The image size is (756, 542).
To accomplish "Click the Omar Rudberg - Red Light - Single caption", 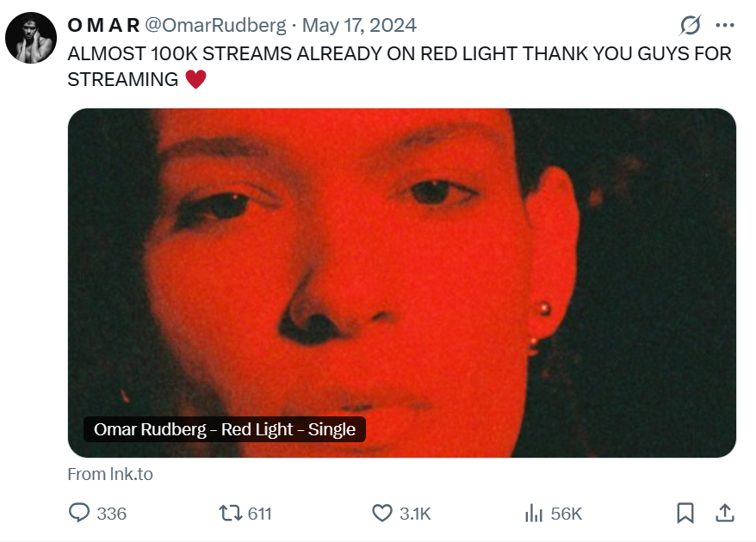I will click(x=224, y=429).
